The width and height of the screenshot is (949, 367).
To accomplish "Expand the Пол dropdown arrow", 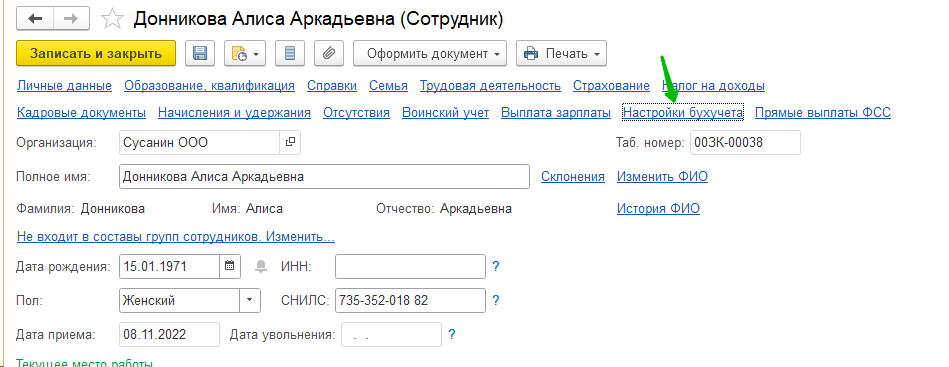I will [251, 300].
